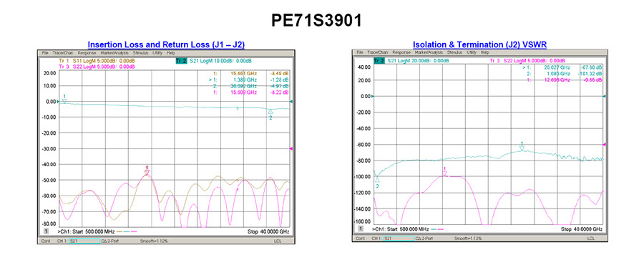
Task: Select Tr 3 S22 trace label in left plot
Action: [97, 66]
